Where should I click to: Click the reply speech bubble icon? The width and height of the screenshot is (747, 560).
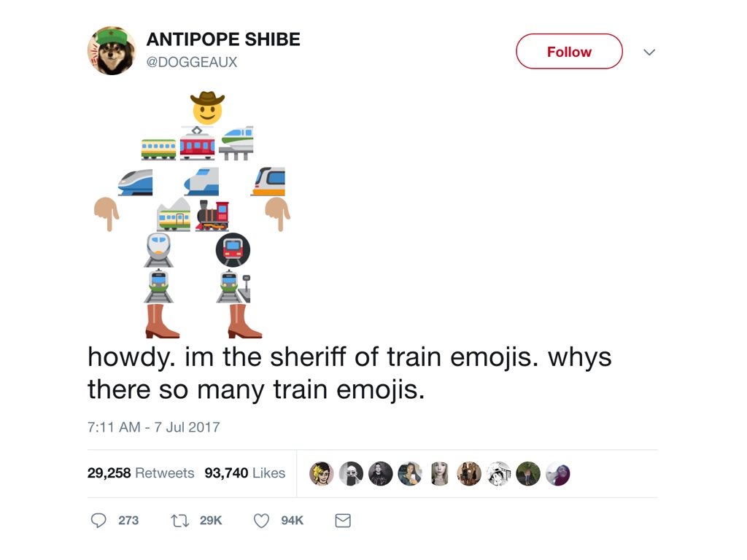coord(98,521)
